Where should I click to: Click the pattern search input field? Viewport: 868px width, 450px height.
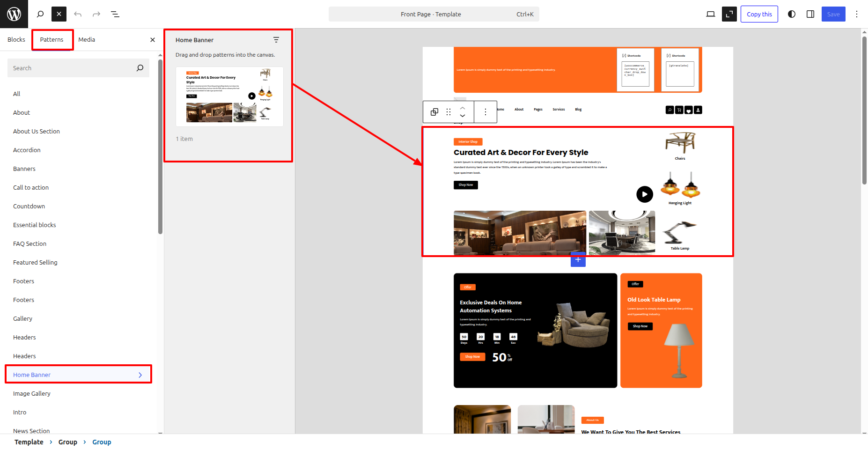[73, 68]
